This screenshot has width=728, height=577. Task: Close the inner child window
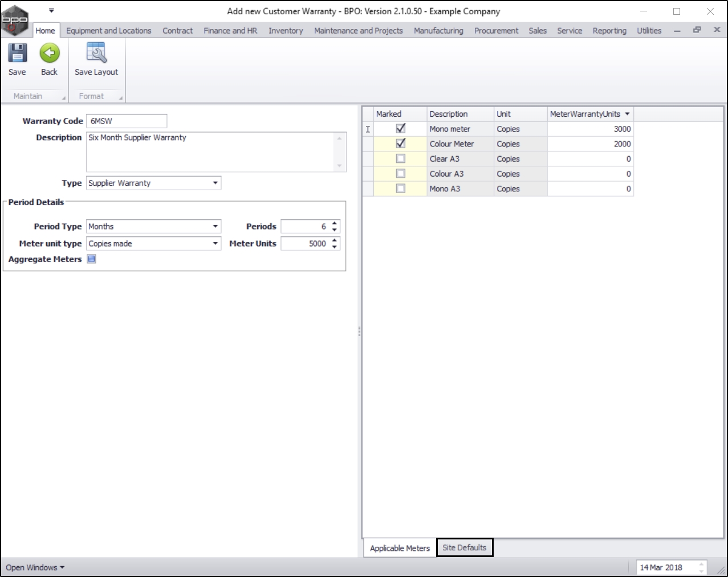point(717,30)
